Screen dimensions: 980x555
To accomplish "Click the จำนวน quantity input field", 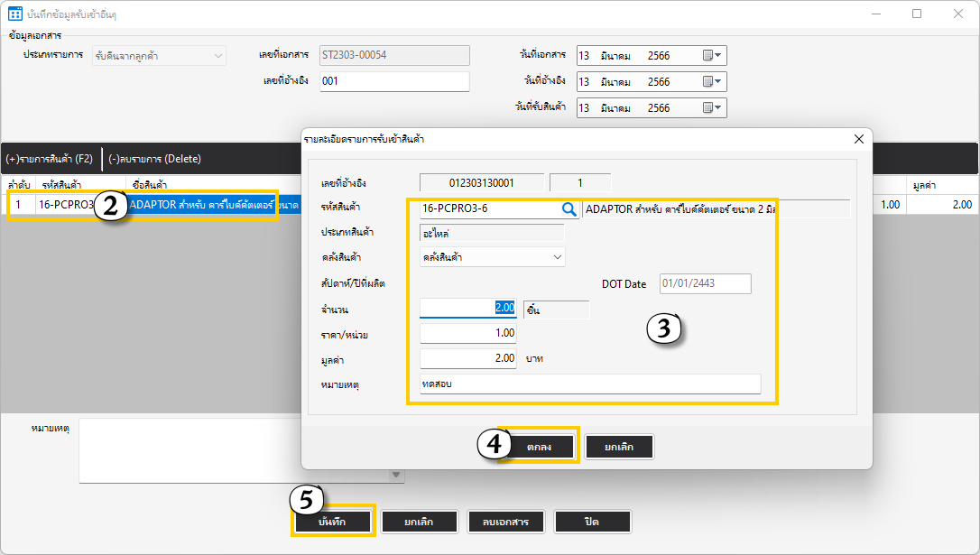I will (x=468, y=308).
